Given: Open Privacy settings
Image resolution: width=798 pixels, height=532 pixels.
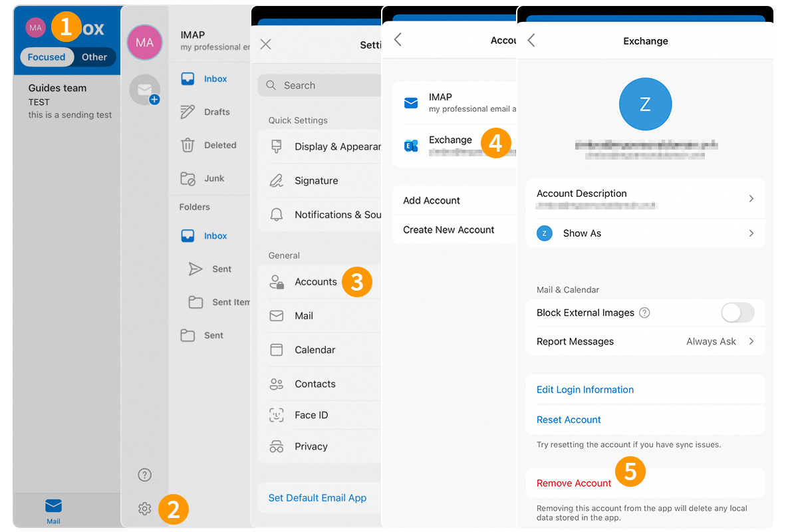Looking at the screenshot, I should pos(311,446).
